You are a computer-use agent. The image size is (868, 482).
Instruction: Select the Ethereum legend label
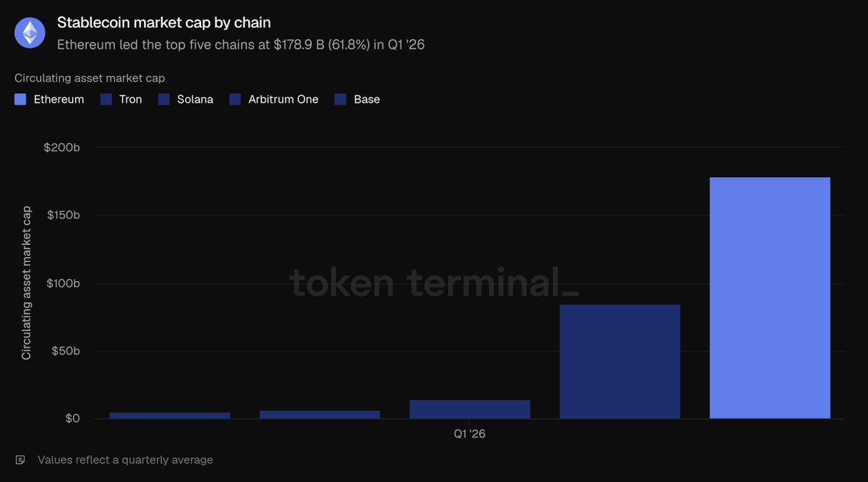point(59,100)
